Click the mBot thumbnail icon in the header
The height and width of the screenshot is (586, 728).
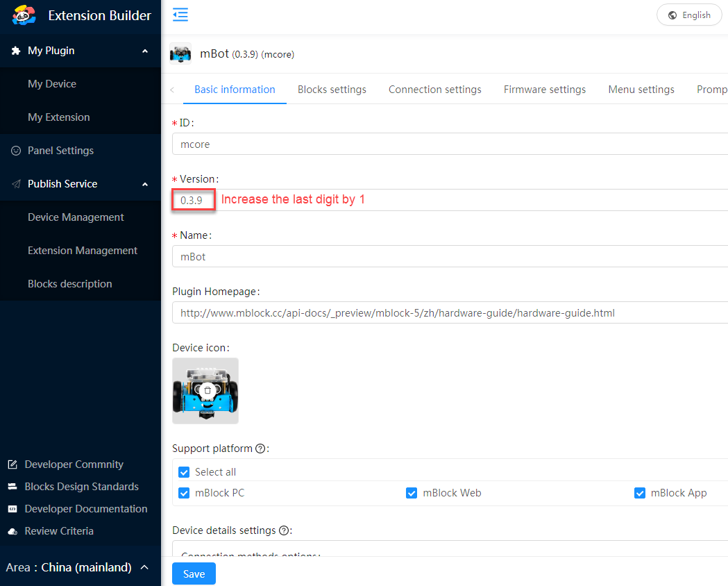tap(180, 54)
